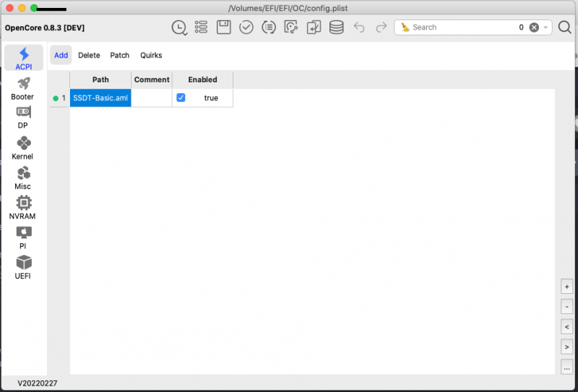
Task: Click the list view toolbar icon
Action: 202,27
